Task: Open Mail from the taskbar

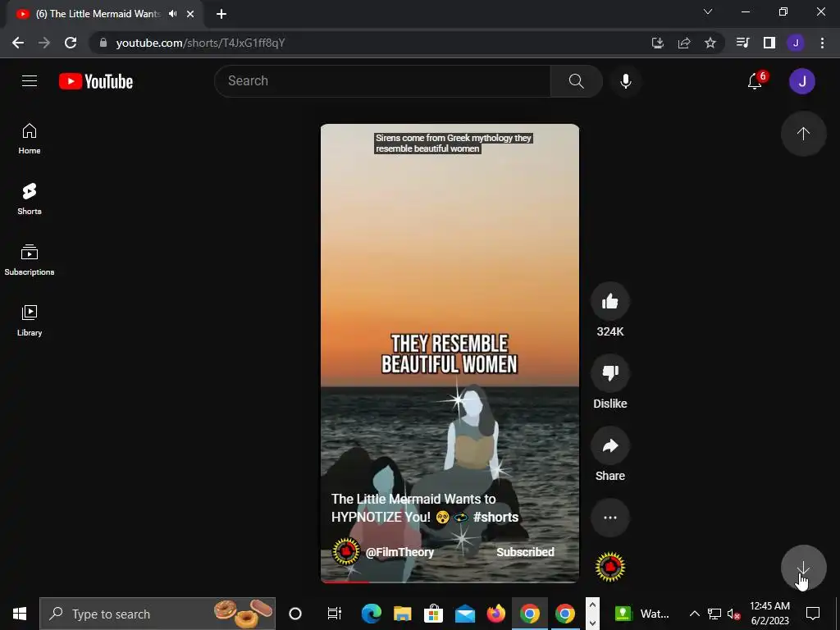Action: click(x=465, y=614)
